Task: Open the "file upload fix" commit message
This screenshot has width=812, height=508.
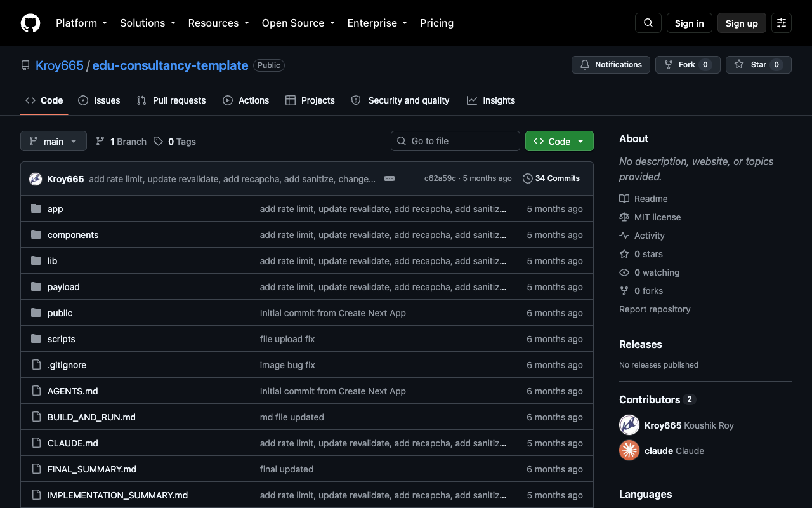Action: click(287, 339)
